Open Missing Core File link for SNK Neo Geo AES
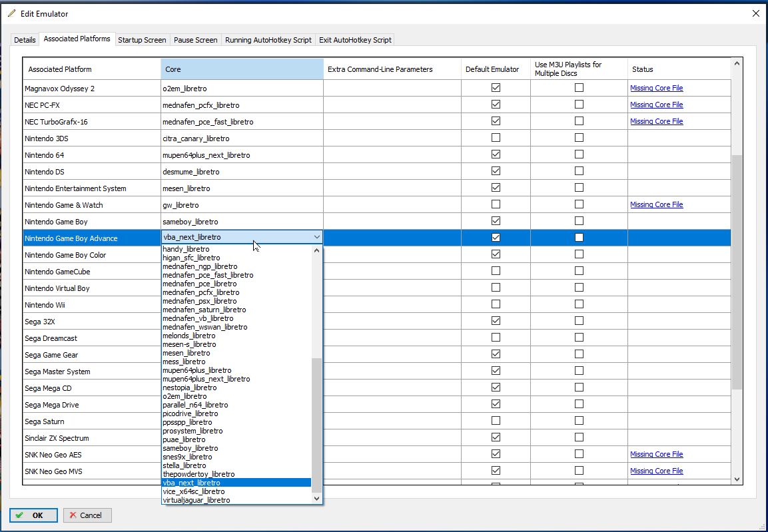768x532 pixels. [656, 454]
